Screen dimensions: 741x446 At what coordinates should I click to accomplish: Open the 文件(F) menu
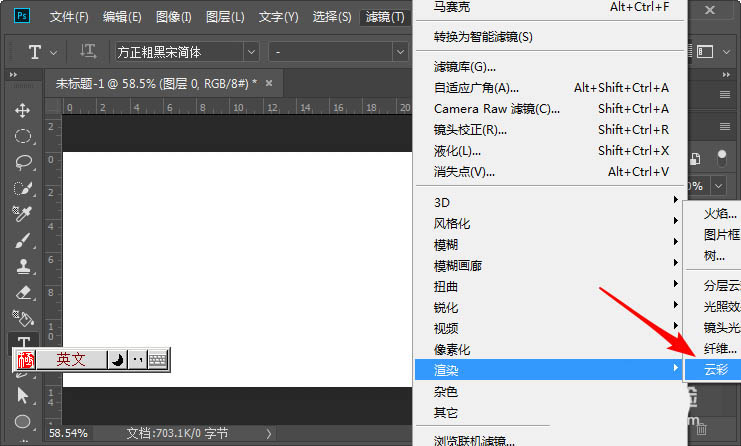[69, 17]
